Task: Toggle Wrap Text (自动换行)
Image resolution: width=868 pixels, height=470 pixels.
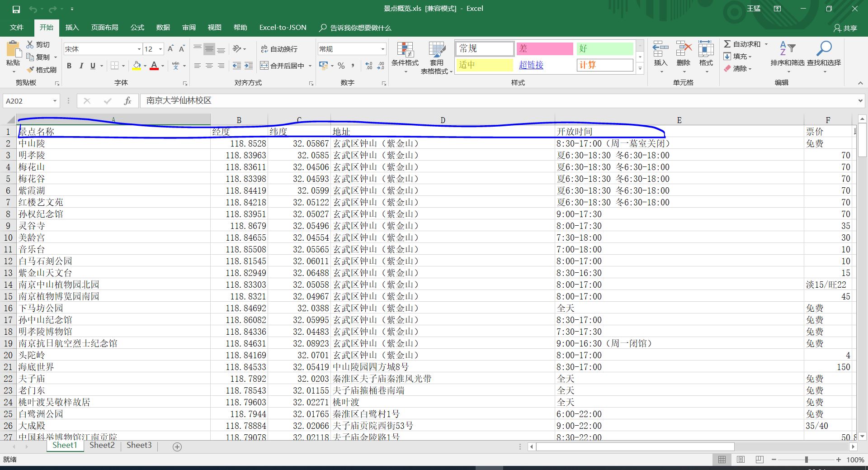Action: (279, 49)
